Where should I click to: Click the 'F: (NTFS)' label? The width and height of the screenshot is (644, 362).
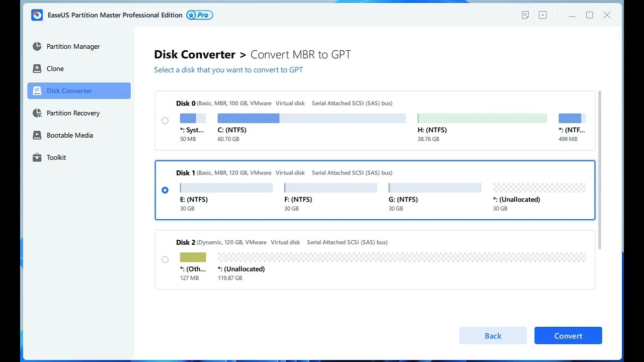[x=298, y=199]
